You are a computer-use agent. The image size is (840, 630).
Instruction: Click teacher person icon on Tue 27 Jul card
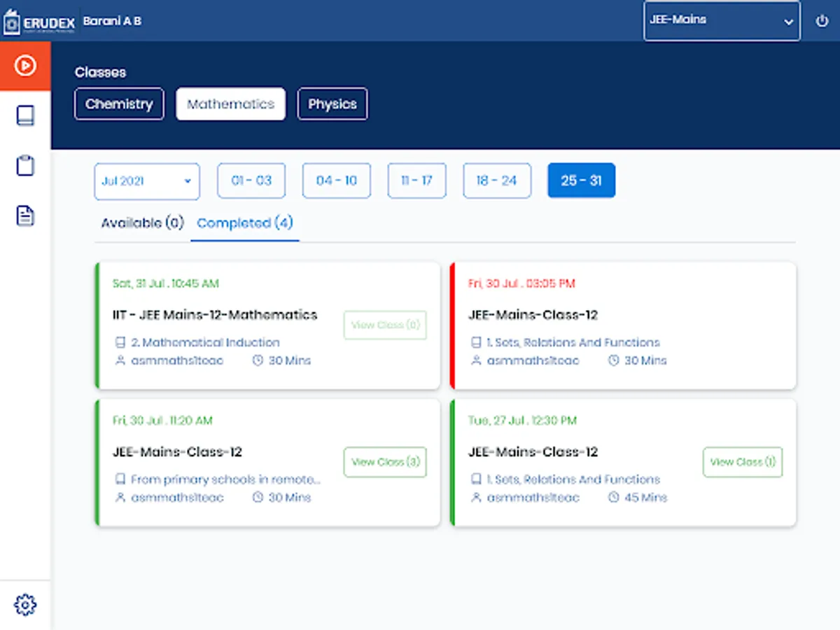tap(476, 498)
